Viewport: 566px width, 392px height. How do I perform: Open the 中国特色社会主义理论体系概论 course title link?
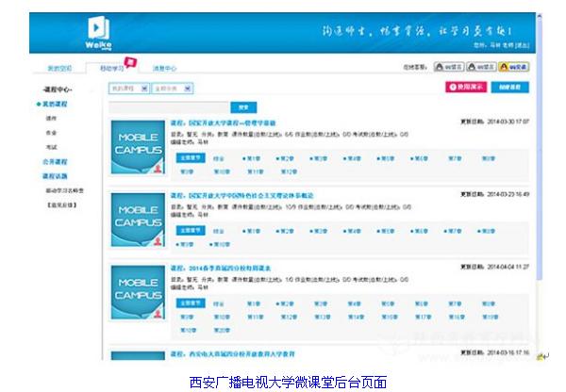coord(241,195)
